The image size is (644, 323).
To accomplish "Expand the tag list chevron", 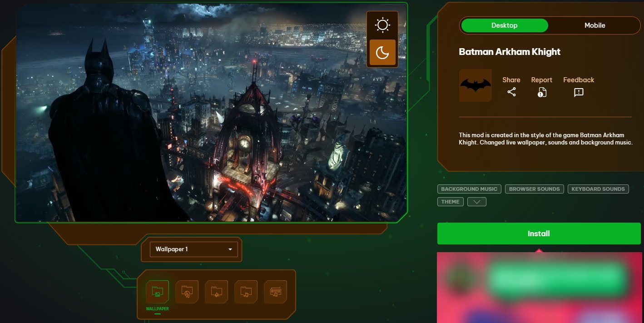I will (477, 202).
